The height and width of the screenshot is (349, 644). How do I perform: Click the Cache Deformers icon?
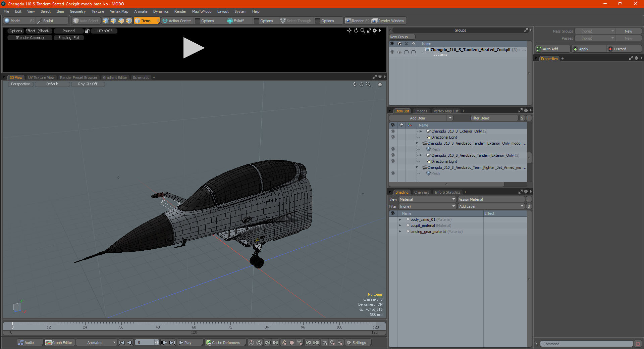(x=209, y=343)
